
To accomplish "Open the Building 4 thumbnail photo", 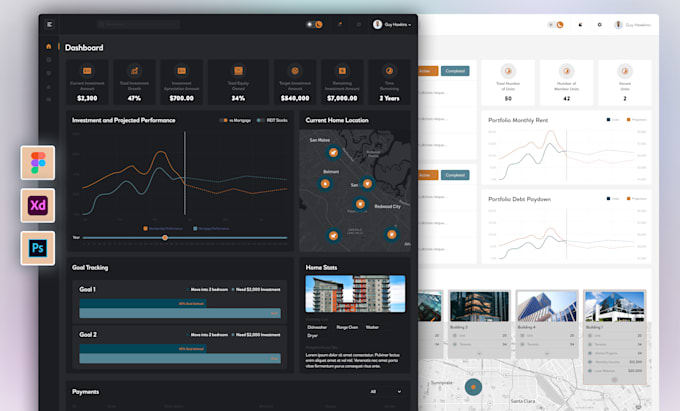I will pos(547,306).
